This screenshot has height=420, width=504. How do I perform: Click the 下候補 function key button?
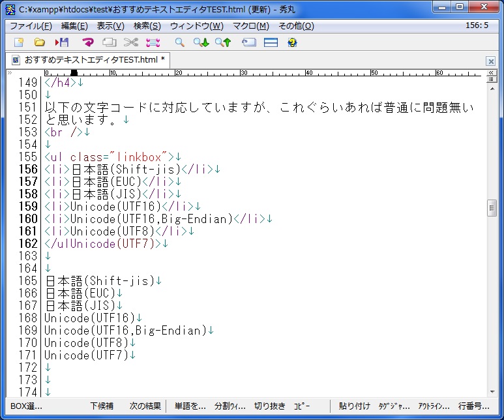coord(102,406)
